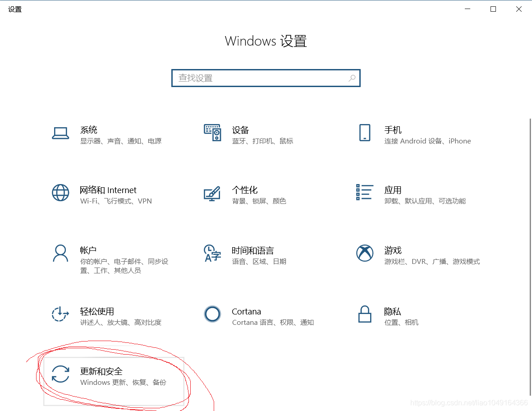Viewport: 532px width, 411px height.
Task: Click the text 背景、锁屏、颜色
Action: click(259, 201)
